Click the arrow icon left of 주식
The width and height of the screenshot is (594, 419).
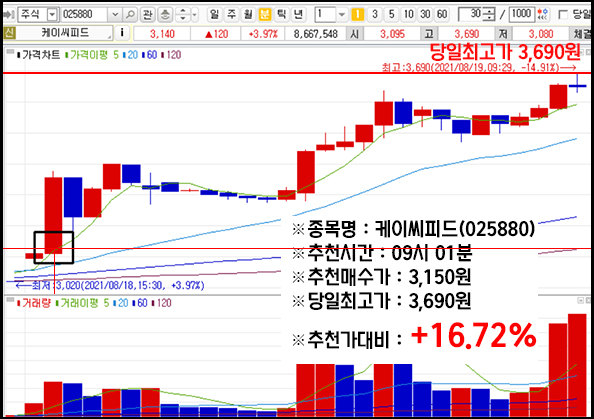pos(8,15)
